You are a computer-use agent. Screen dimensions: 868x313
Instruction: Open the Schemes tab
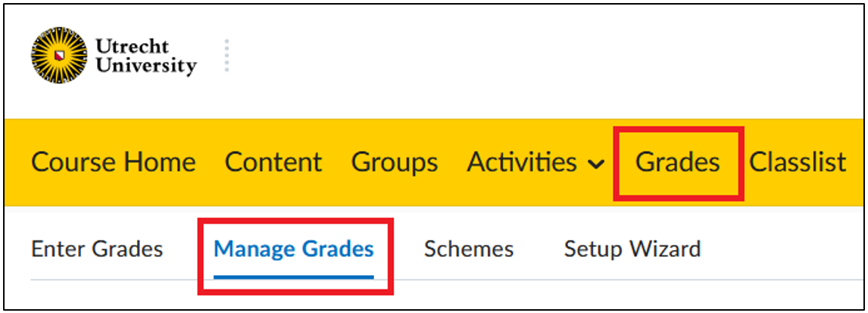click(469, 249)
